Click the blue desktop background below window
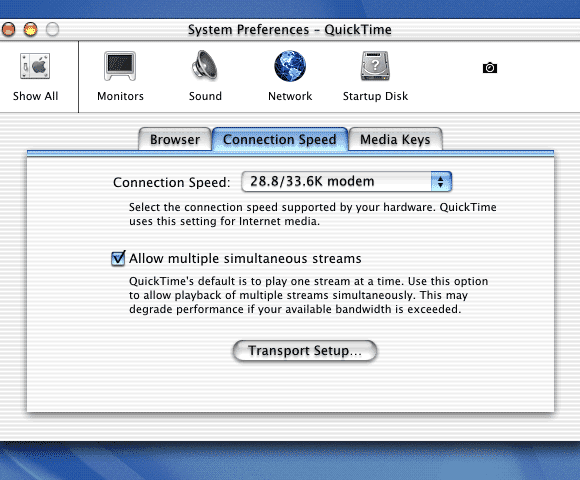Viewport: 580px width, 480px height. coord(290,461)
